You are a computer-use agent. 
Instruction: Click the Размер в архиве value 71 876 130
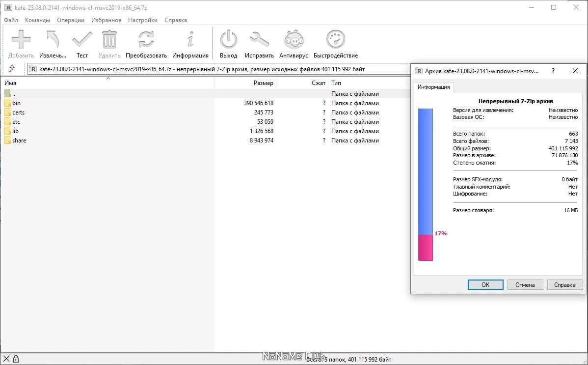point(565,155)
